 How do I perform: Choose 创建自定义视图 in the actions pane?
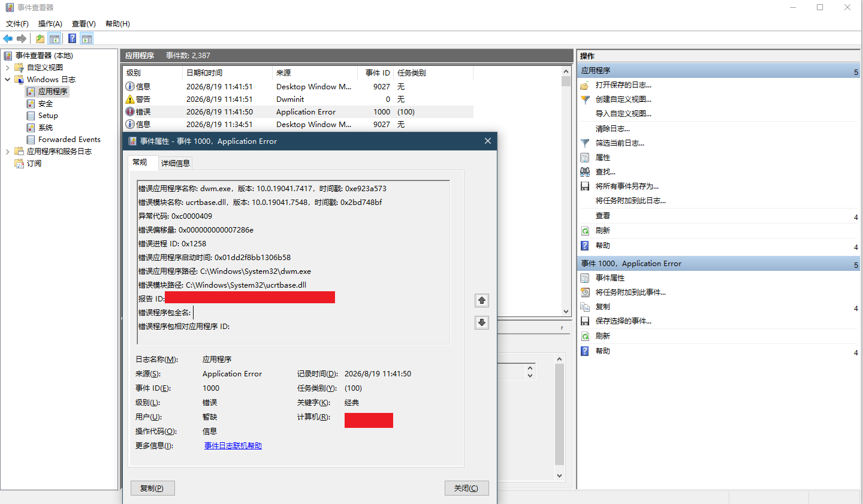point(623,99)
